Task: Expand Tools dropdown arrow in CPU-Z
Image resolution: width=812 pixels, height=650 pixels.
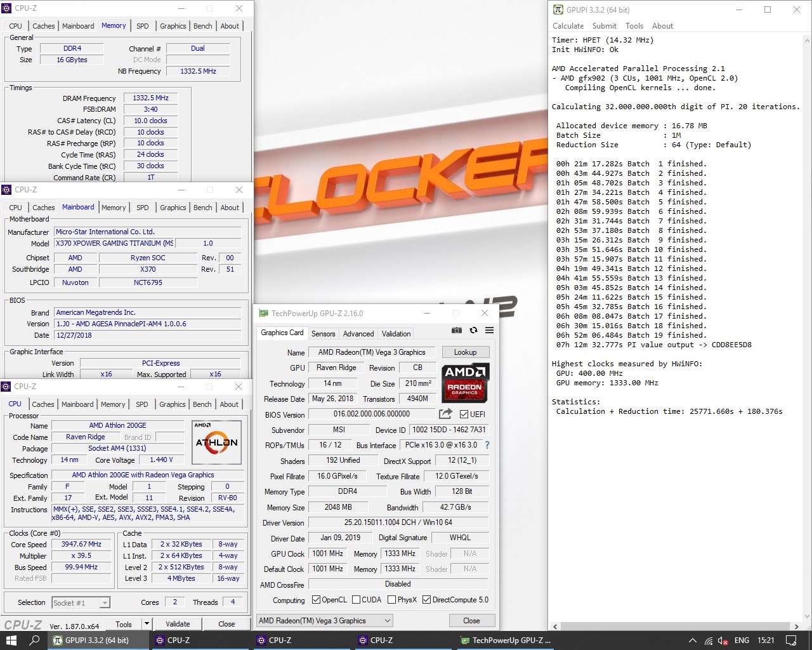Action: click(147, 624)
